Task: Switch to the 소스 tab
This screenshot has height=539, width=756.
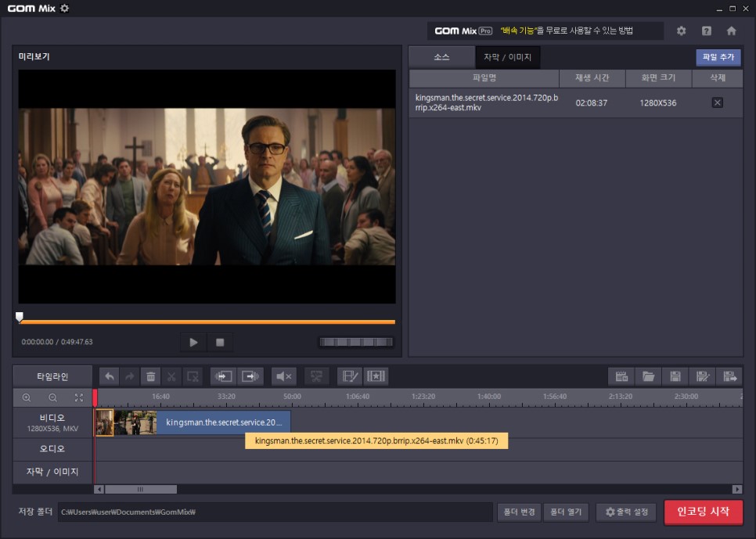Action: (441, 57)
